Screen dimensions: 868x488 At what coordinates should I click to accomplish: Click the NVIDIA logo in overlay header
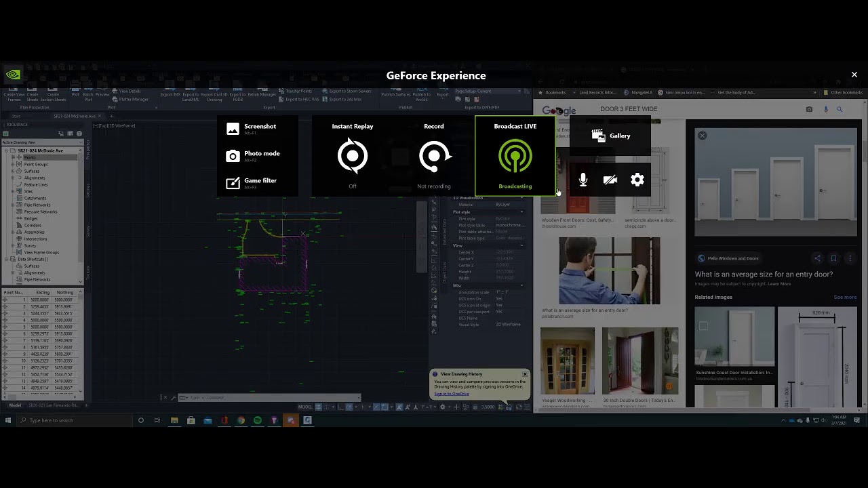[13, 75]
